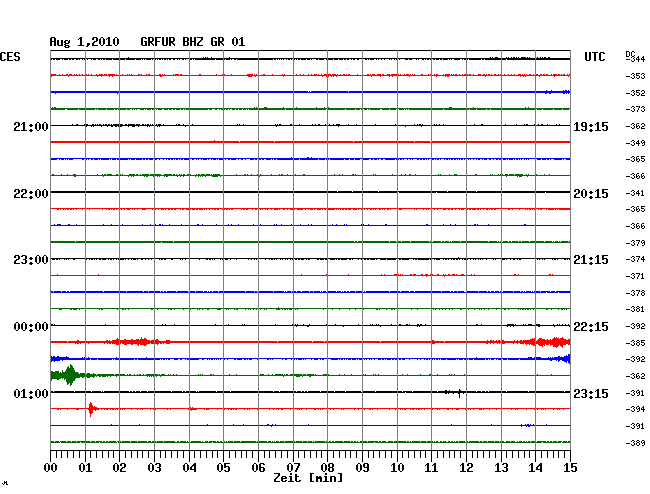Click the DC offset value '-381'

pos(635,309)
